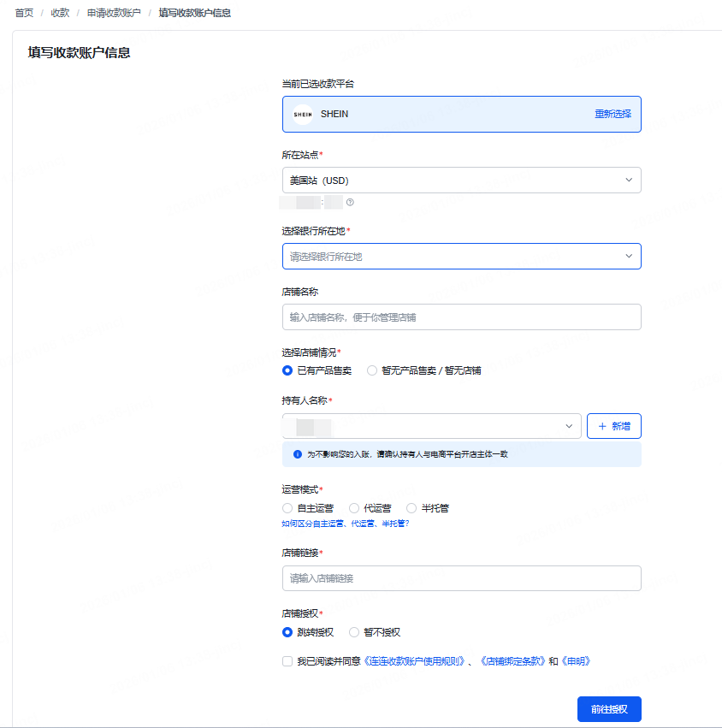The height and width of the screenshot is (728, 722).
Task: Click the 新增 holder button
Action: click(613, 426)
